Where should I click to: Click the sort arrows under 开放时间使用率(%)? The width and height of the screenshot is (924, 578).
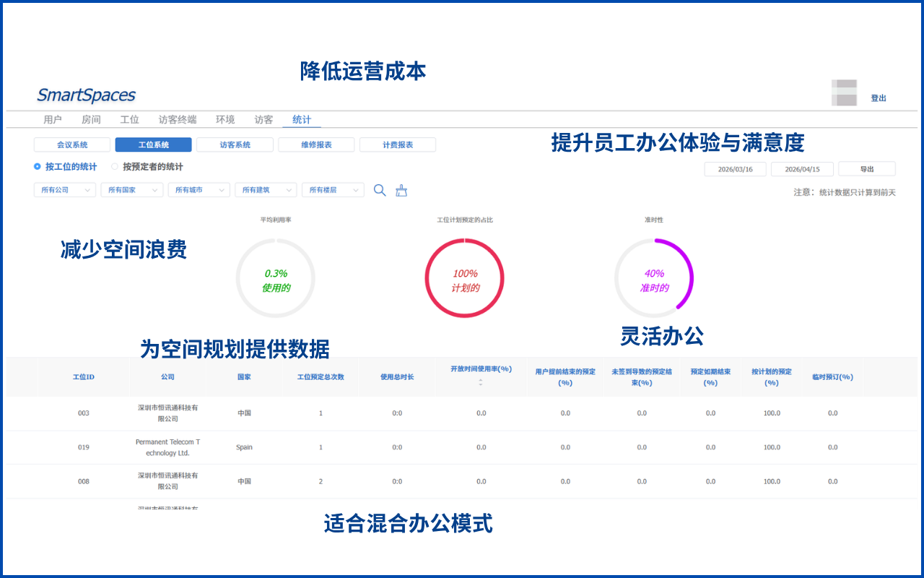[481, 381]
